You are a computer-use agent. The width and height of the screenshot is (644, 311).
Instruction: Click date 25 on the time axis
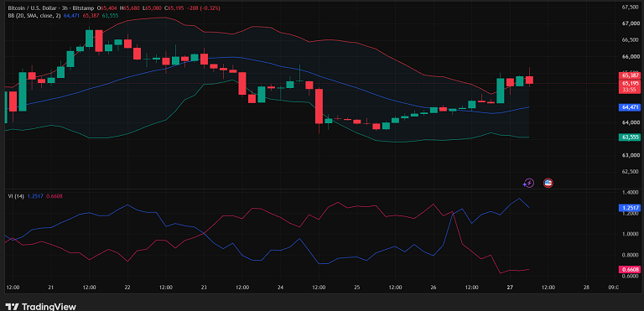pos(357,288)
